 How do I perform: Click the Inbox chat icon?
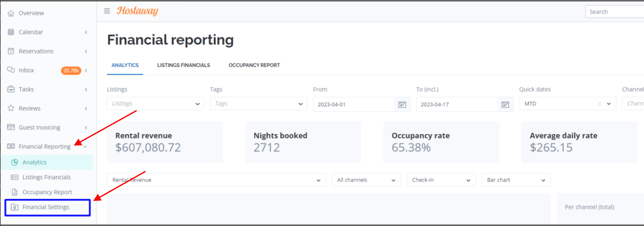tap(11, 70)
